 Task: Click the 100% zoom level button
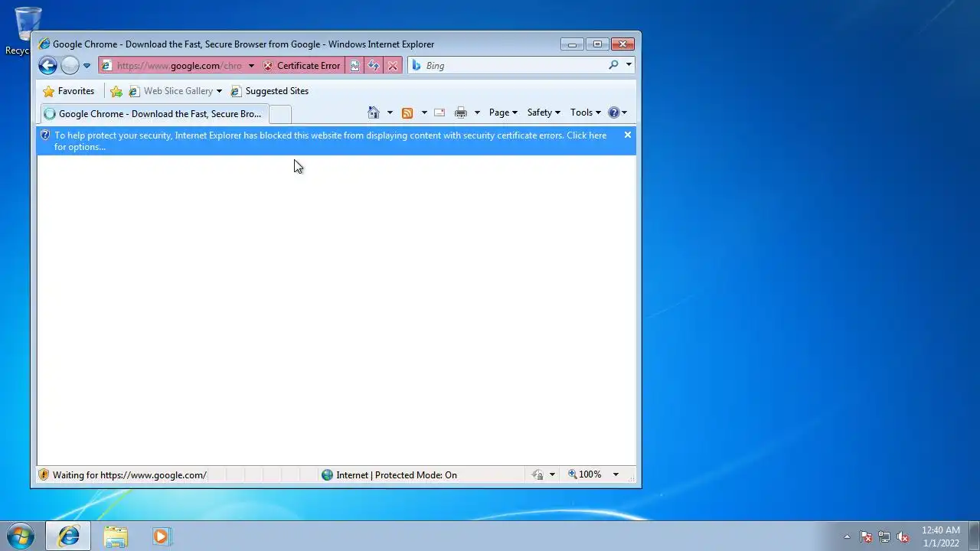click(x=586, y=474)
